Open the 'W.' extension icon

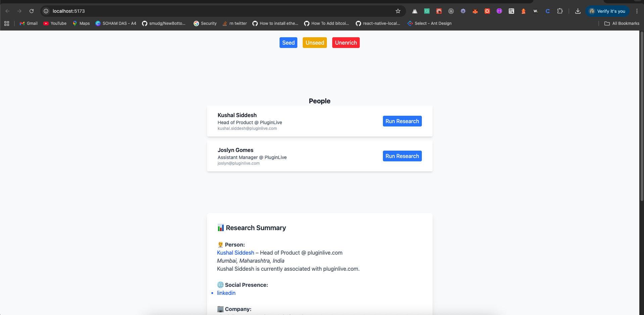(x=536, y=11)
